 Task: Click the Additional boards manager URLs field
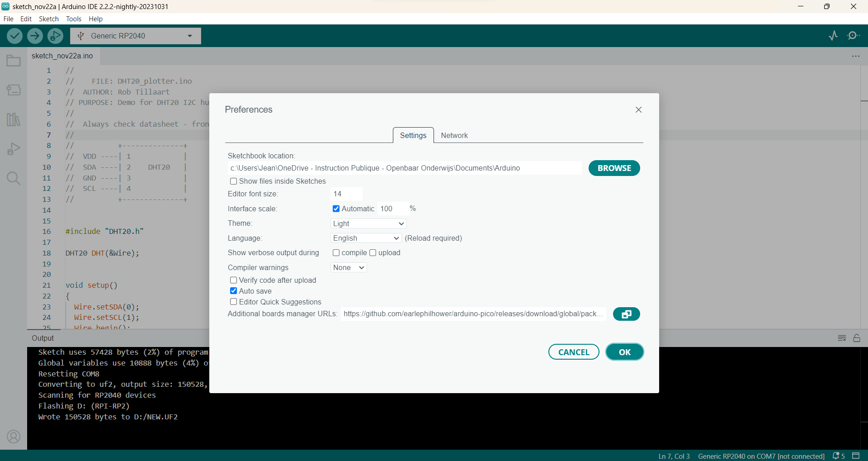473,314
